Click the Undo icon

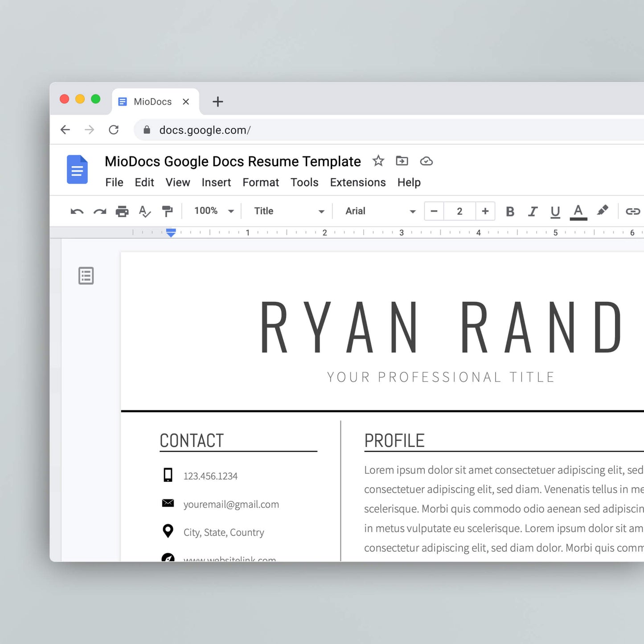point(77,211)
